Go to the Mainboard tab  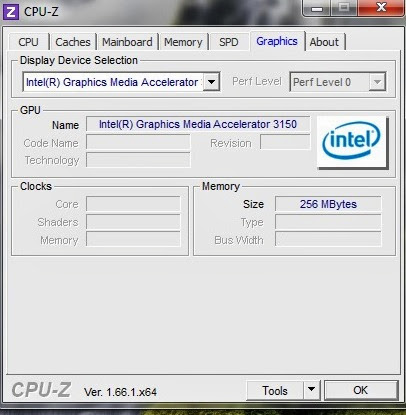127,42
